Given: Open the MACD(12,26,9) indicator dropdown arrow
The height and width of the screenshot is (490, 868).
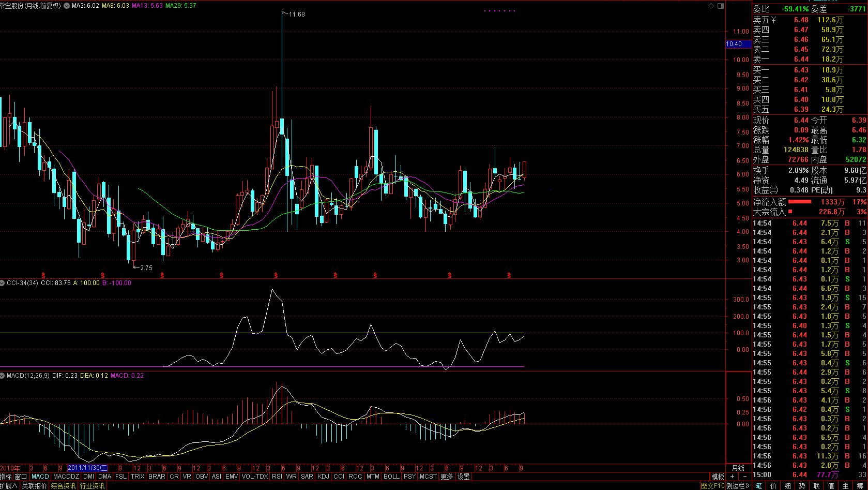Looking at the screenshot, I should pos(3,375).
